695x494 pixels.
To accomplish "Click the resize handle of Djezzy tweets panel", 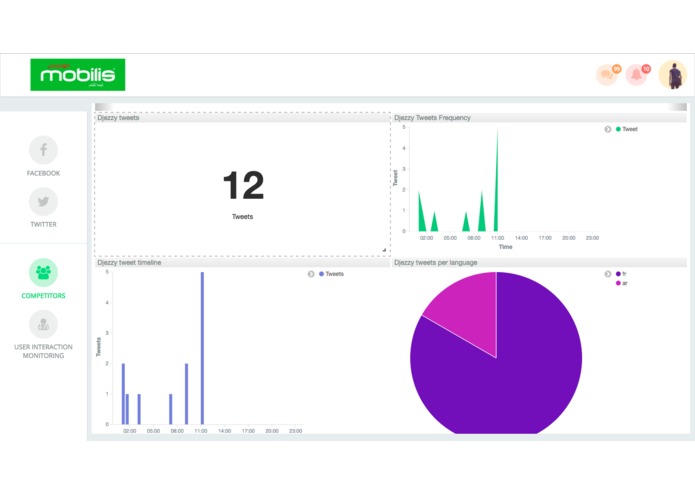I will (384, 250).
